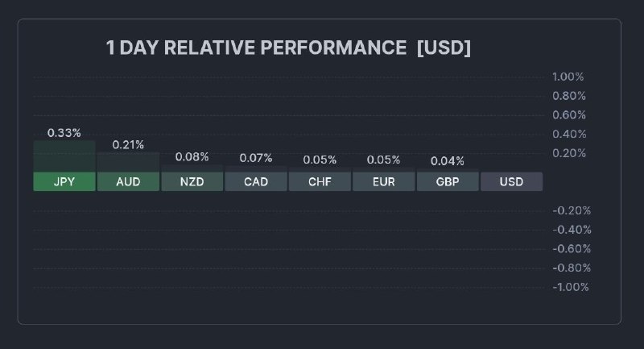This screenshot has width=644, height=349.
Task: Select the 0.08% value above NZD
Action: point(192,156)
